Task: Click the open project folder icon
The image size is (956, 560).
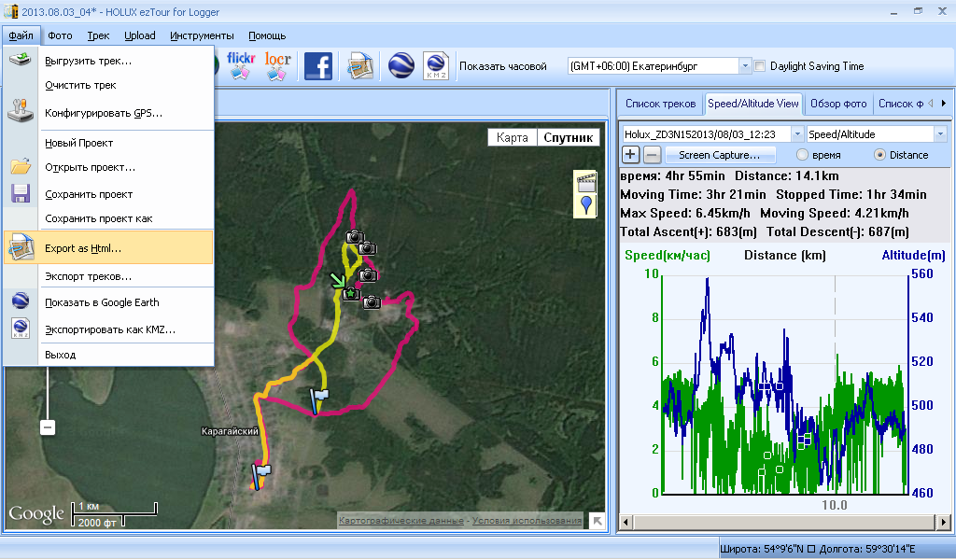Action: [x=21, y=166]
